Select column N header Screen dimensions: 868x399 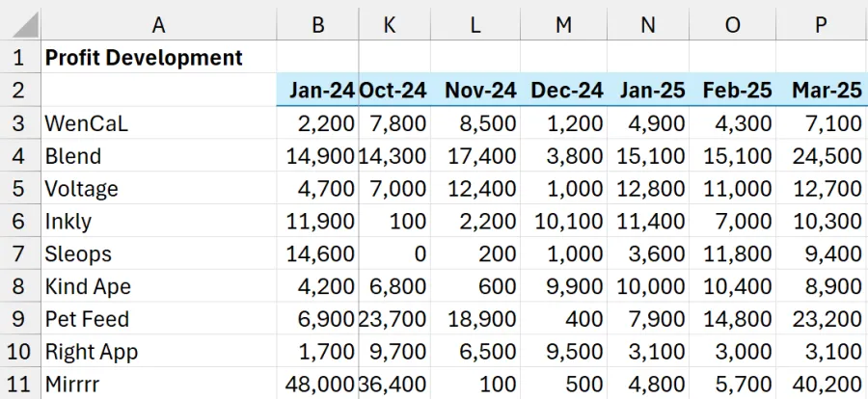[648, 24]
